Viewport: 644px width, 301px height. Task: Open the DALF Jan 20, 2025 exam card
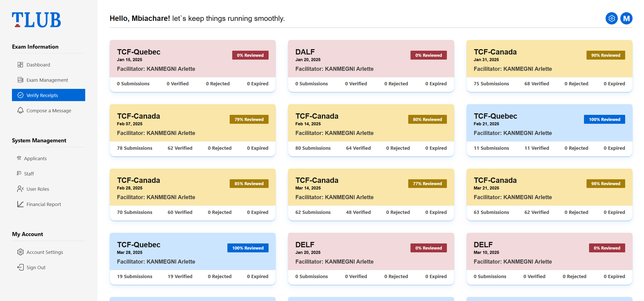tap(371, 66)
